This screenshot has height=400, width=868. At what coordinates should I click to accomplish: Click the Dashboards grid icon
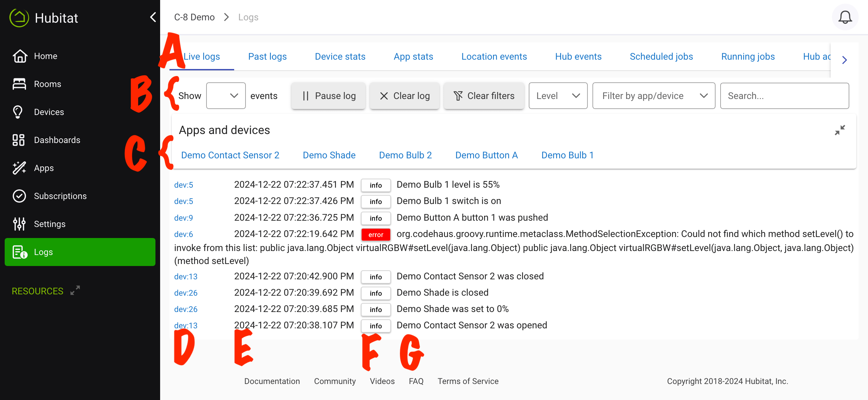[x=19, y=140]
